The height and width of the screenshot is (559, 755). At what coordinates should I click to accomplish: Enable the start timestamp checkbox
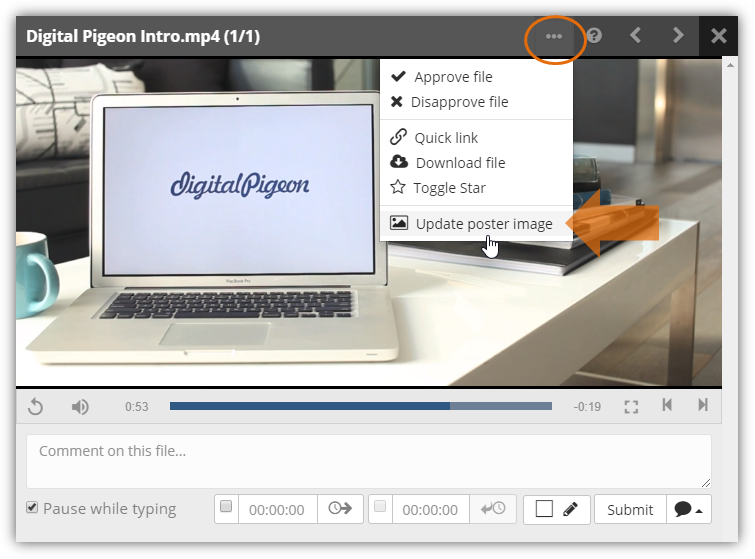pyautogui.click(x=226, y=506)
